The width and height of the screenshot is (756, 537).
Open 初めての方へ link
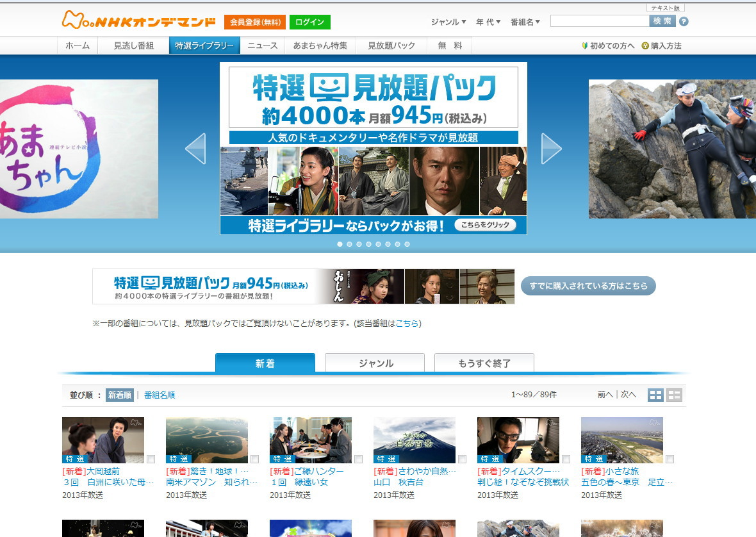(608, 45)
